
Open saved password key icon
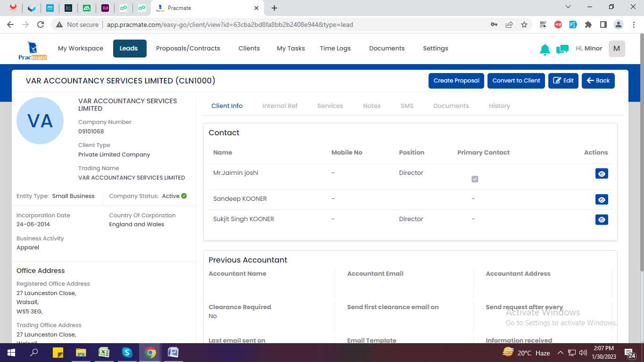[x=494, y=25]
